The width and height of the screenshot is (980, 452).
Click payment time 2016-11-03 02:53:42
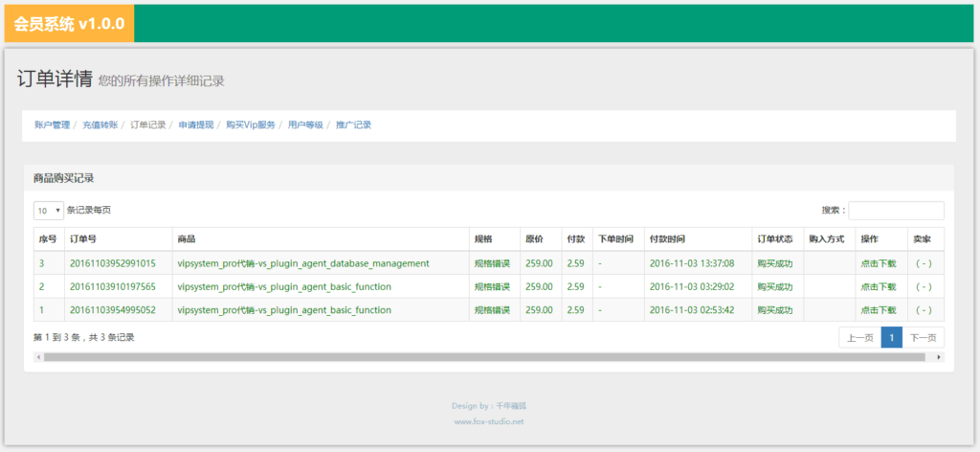pyautogui.click(x=692, y=310)
